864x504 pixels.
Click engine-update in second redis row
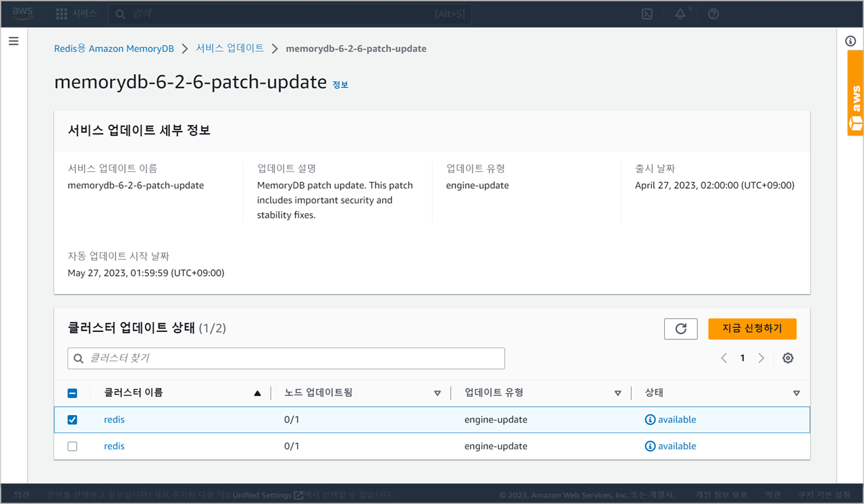[496, 446]
